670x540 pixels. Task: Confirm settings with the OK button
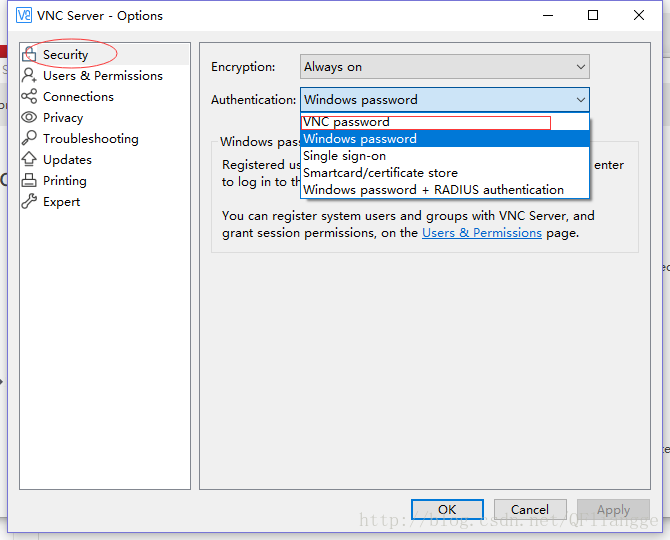[x=447, y=509]
